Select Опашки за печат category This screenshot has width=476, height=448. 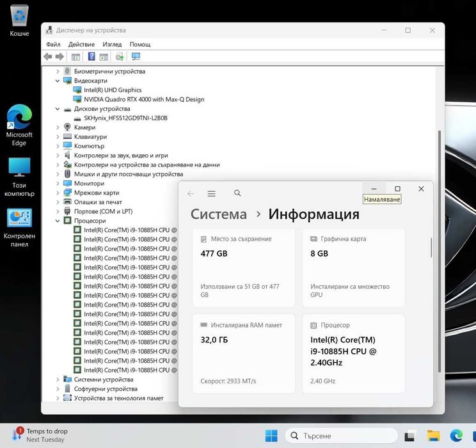tap(98, 202)
